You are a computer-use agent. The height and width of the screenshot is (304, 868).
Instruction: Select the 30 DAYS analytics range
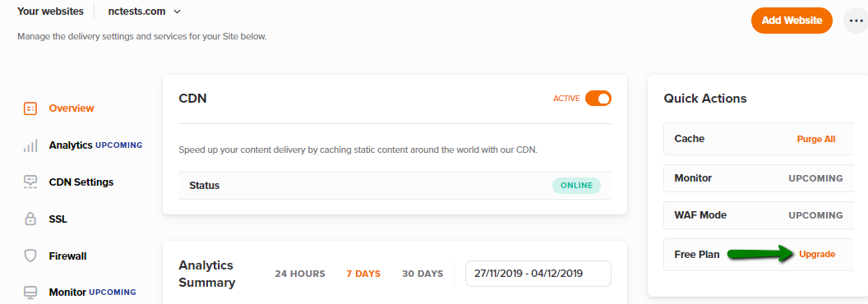(x=423, y=274)
